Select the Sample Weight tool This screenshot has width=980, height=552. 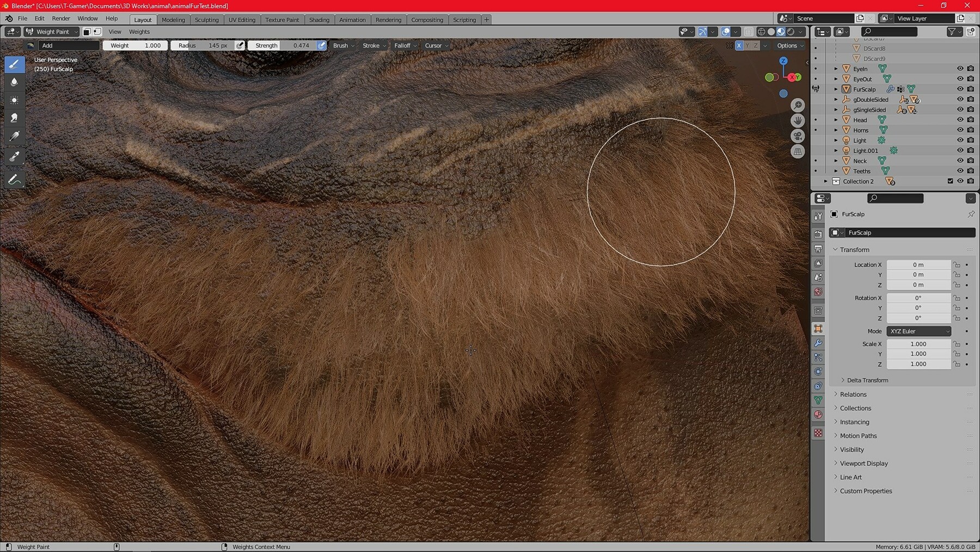14,157
